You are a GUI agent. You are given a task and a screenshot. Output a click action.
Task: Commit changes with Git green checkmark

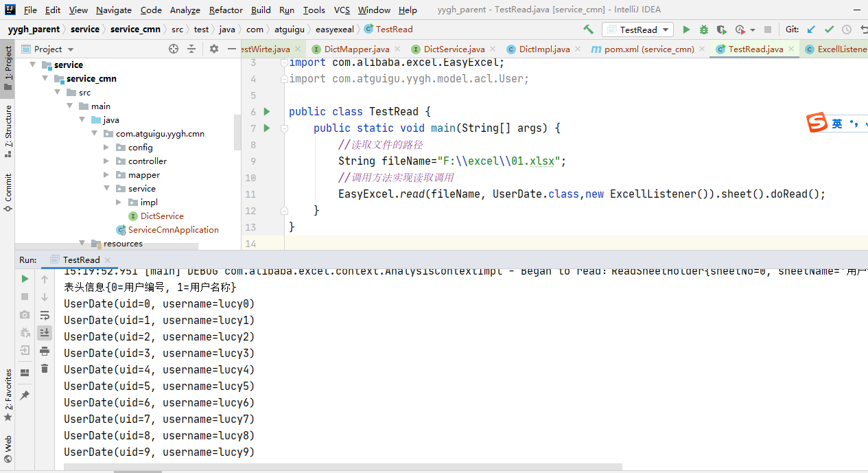[829, 30]
